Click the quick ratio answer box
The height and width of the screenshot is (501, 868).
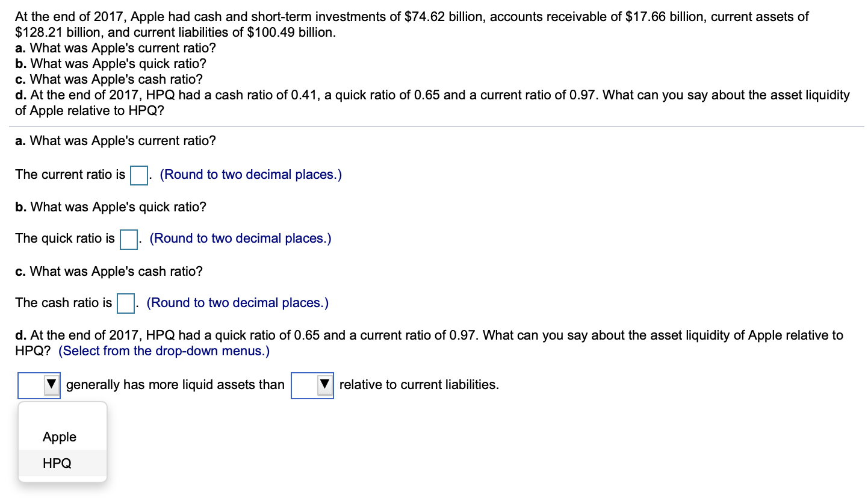(x=128, y=239)
